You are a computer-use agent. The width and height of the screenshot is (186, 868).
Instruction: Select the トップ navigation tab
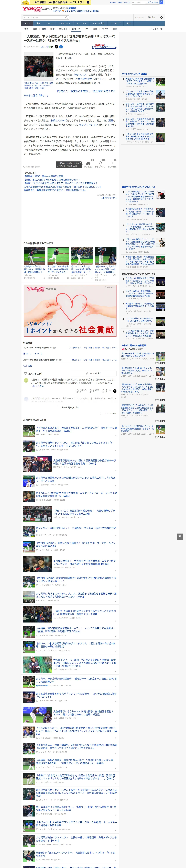click(27, 24)
